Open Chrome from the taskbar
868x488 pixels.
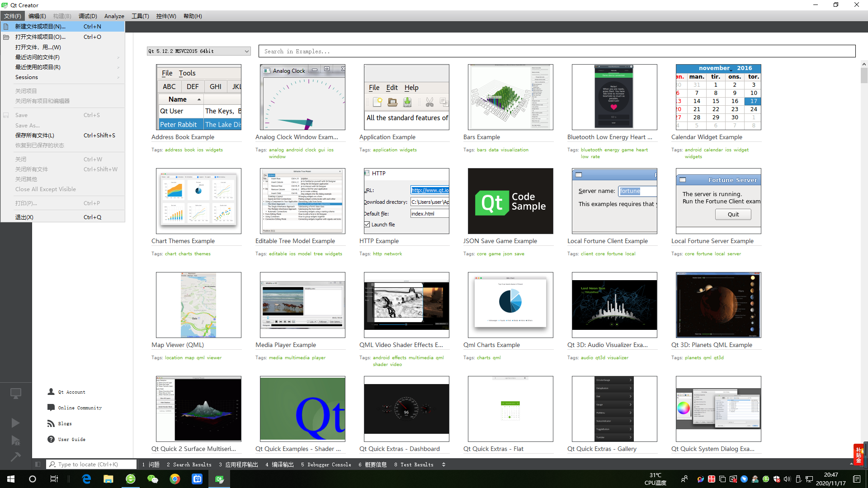(x=175, y=479)
